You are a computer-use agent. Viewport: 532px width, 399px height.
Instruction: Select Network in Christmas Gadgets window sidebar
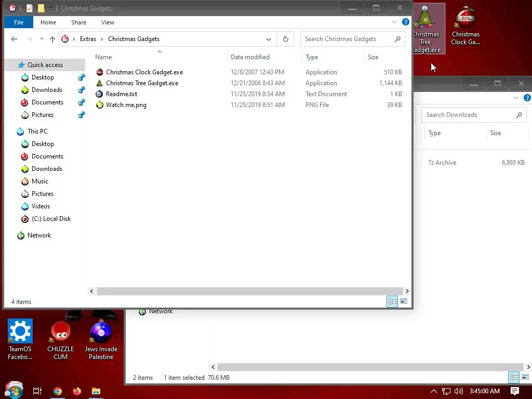39,235
